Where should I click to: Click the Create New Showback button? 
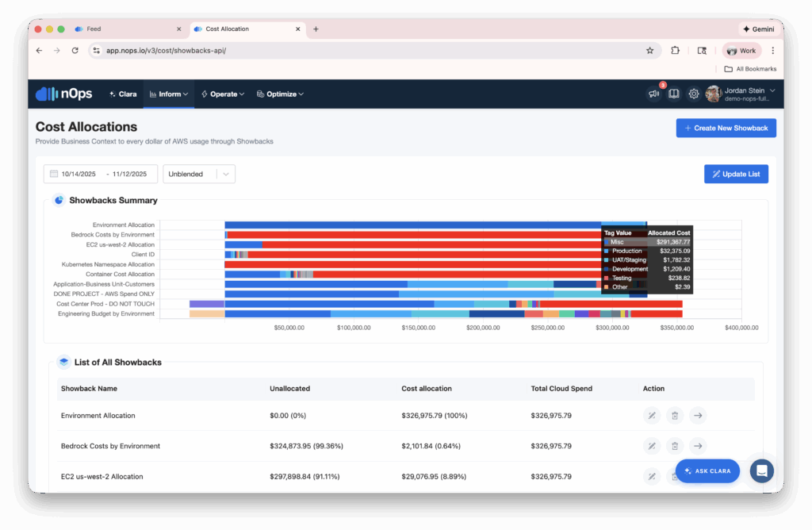(x=726, y=128)
